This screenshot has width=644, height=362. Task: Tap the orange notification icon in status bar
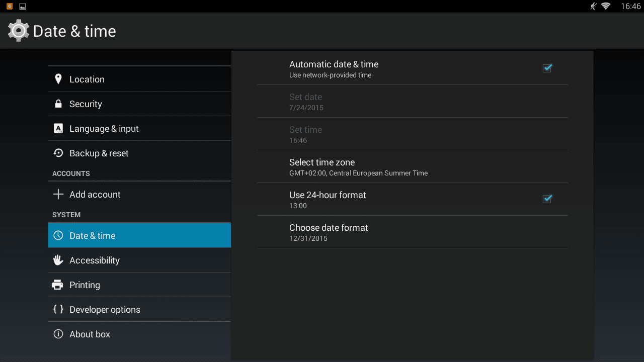pos(10,6)
